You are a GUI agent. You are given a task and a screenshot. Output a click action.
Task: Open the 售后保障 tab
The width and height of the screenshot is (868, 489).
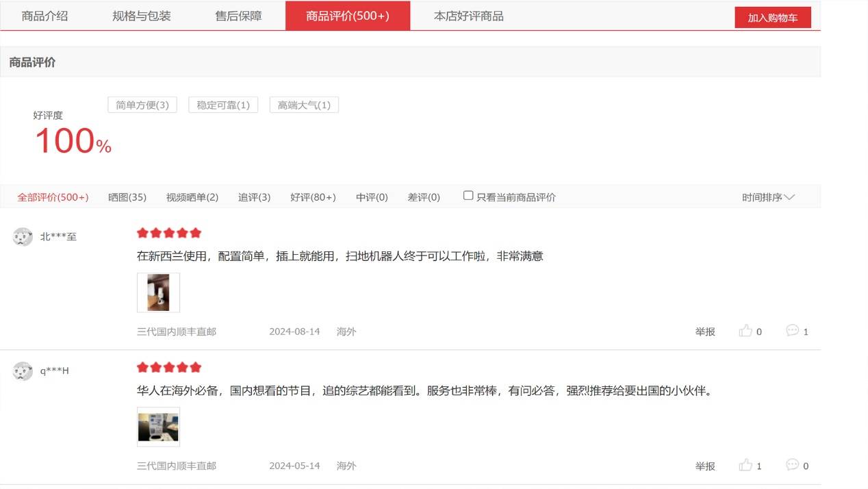[x=238, y=16]
